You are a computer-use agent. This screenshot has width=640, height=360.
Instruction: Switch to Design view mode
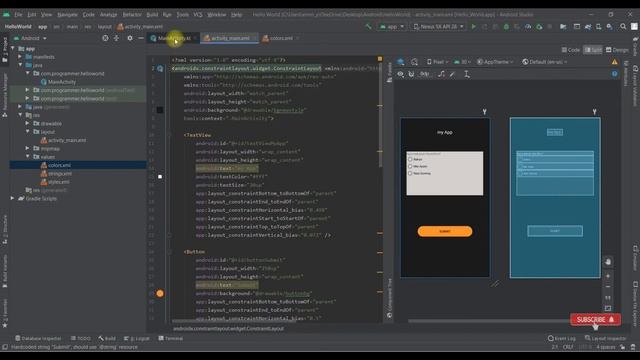coord(617,50)
